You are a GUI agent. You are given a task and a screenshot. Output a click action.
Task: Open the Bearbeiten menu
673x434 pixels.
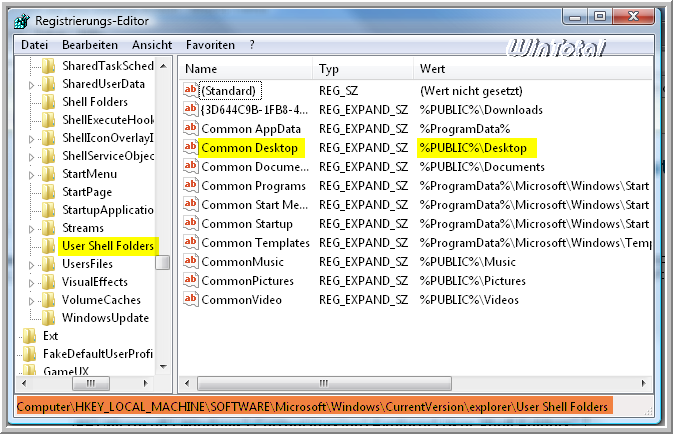90,45
